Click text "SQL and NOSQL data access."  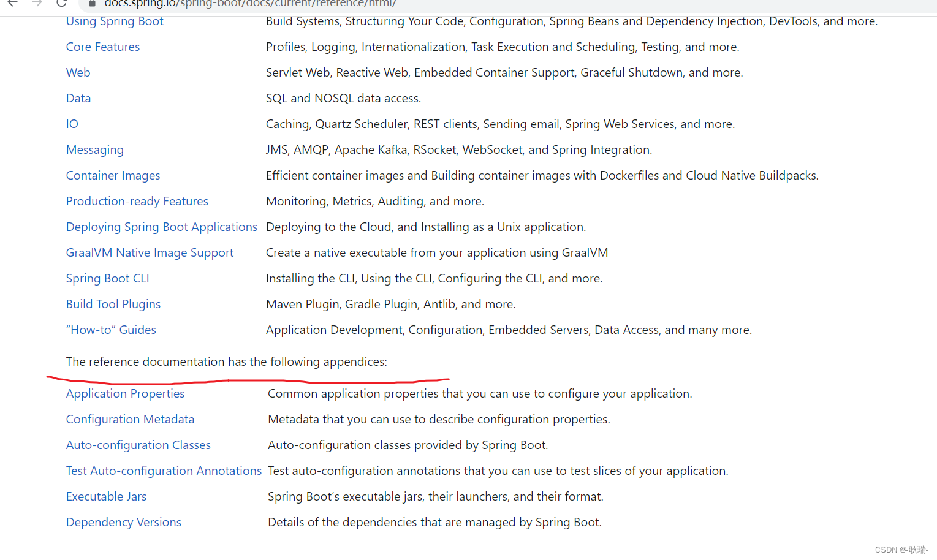pyautogui.click(x=343, y=99)
